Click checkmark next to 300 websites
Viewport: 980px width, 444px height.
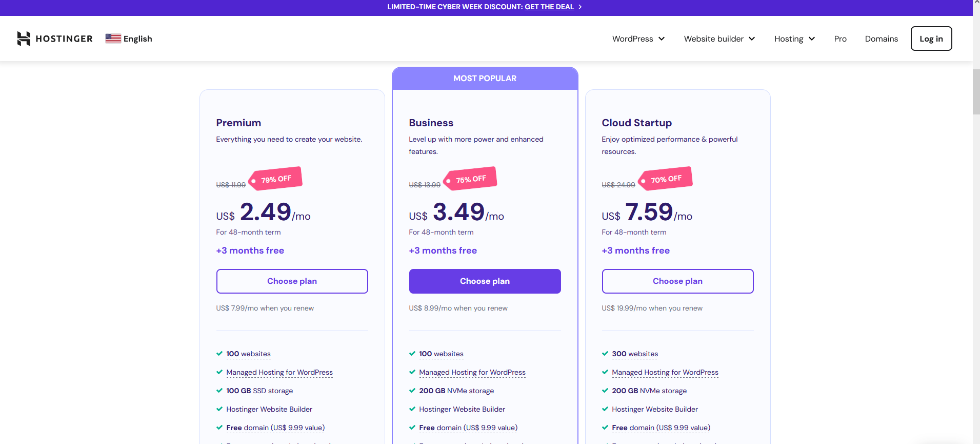(605, 354)
